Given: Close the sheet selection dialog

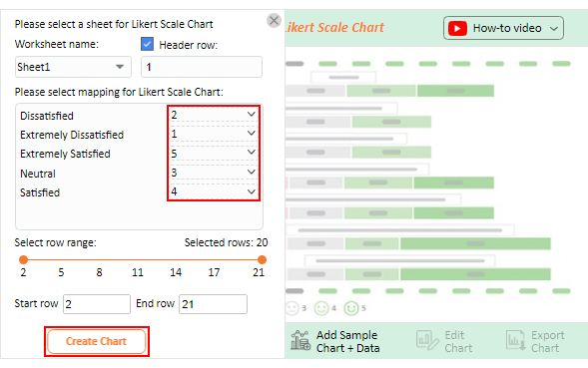Looking at the screenshot, I should coord(275,20).
